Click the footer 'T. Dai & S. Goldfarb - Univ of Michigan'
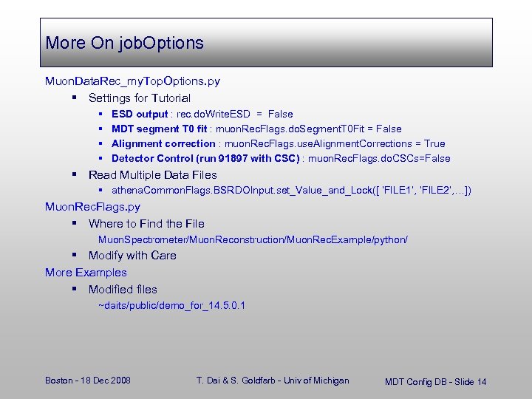The width and height of the screenshot is (532, 399). coord(273,381)
